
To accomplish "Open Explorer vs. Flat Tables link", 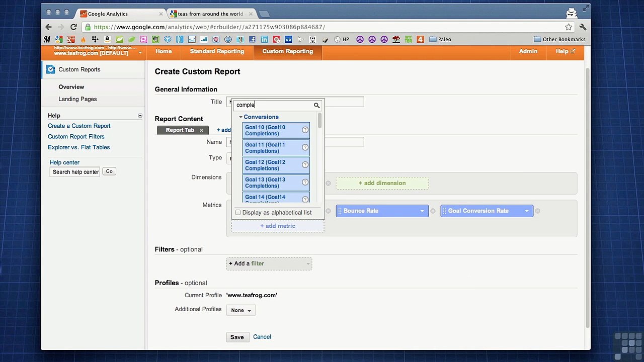I will pos(78,147).
